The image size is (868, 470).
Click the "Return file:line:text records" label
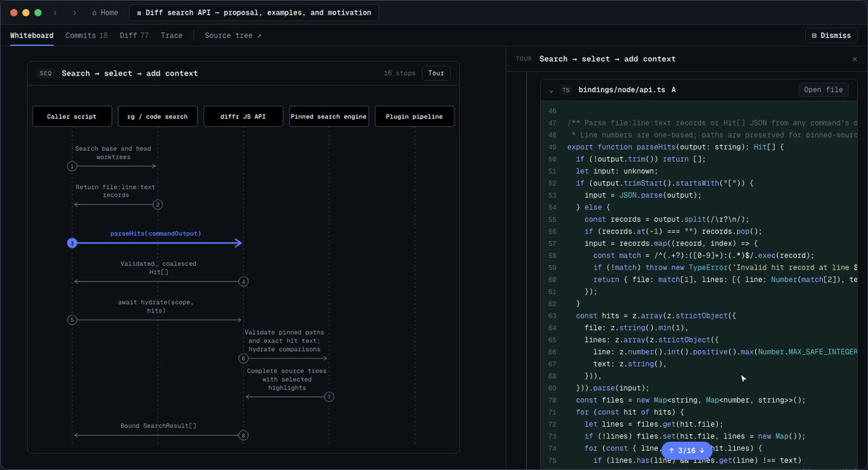click(116, 191)
